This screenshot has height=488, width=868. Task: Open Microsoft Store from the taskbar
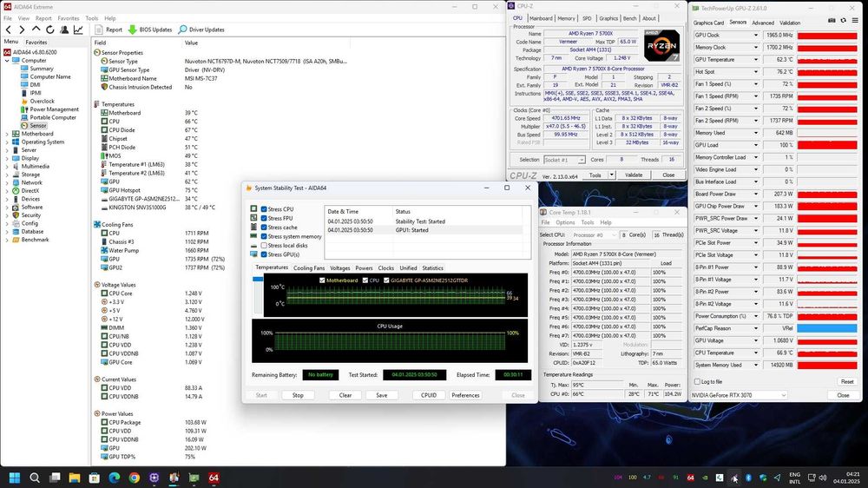coord(94,478)
